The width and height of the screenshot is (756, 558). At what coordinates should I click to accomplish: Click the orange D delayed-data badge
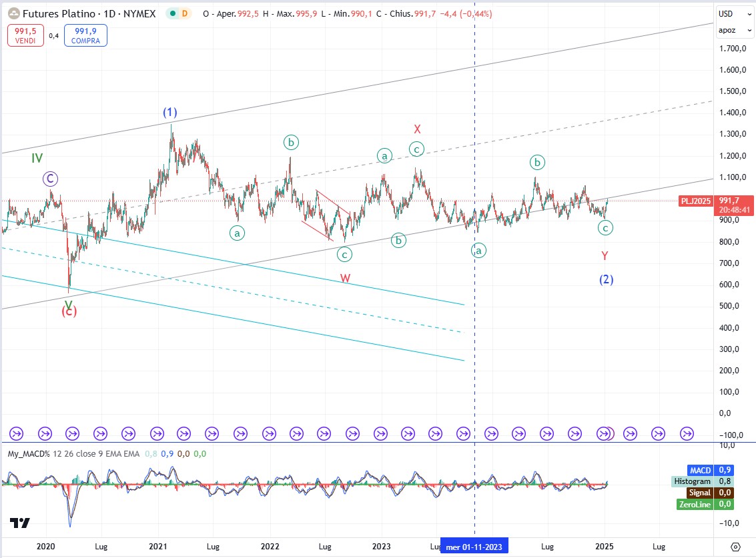[184, 13]
